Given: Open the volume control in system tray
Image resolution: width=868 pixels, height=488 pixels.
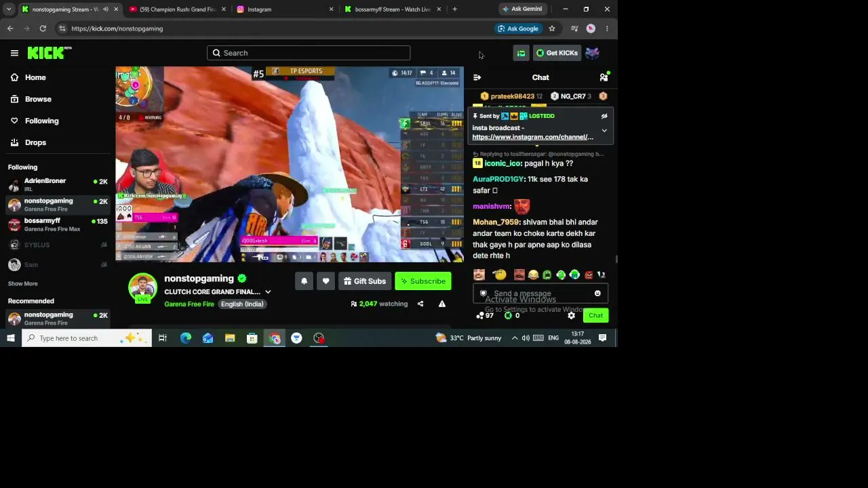Looking at the screenshot, I should [526, 338].
